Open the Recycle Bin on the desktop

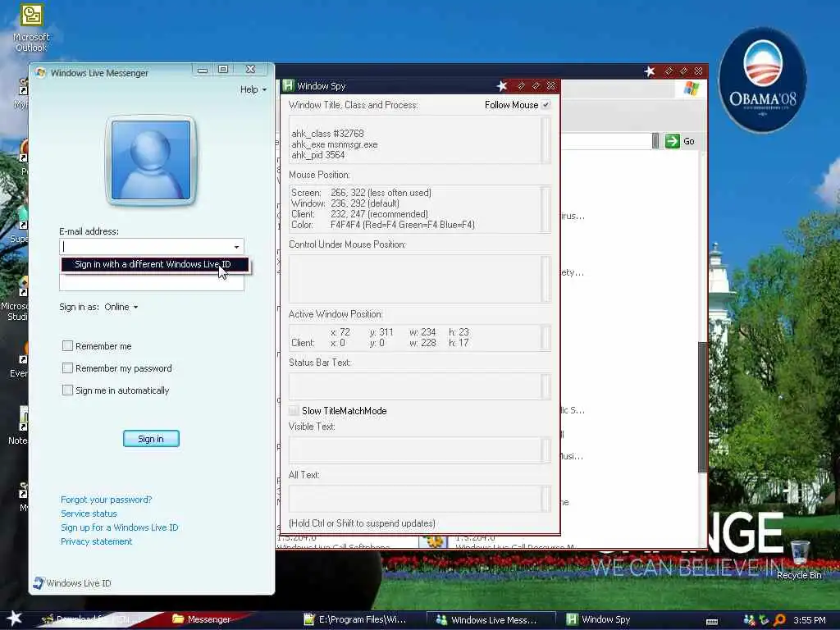[799, 559]
